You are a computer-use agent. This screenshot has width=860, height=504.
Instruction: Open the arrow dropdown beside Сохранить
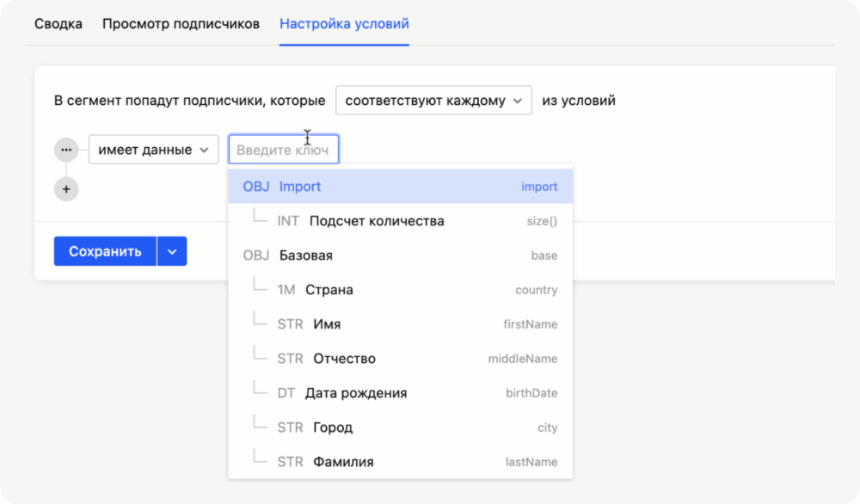[x=172, y=252]
